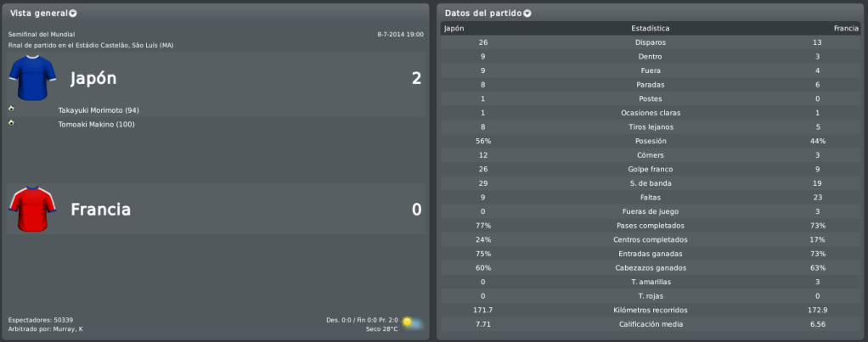Select scorer Tomoaki Makino (100)
Screen dimensions: 868x342
[x=96, y=125]
